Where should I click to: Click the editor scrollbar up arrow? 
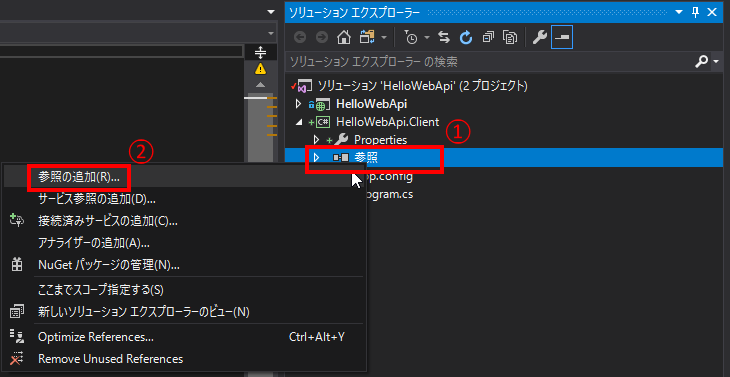(x=260, y=85)
